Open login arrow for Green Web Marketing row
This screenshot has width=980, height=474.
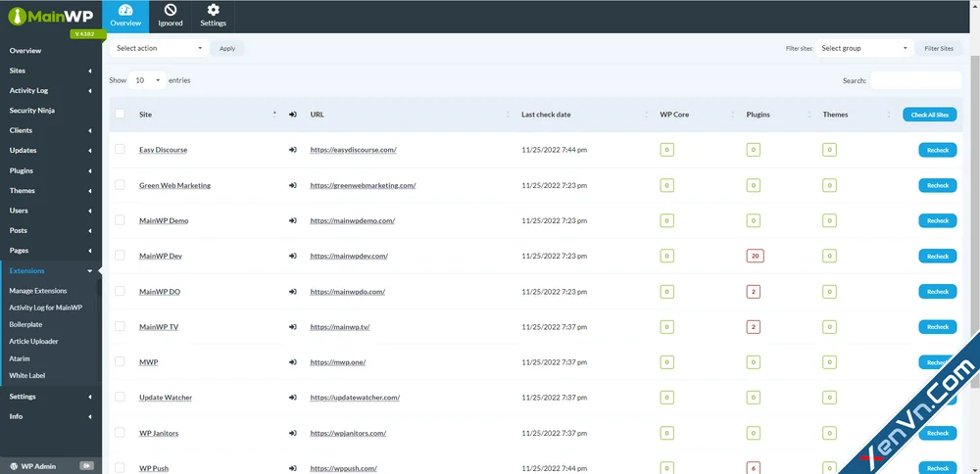point(292,185)
